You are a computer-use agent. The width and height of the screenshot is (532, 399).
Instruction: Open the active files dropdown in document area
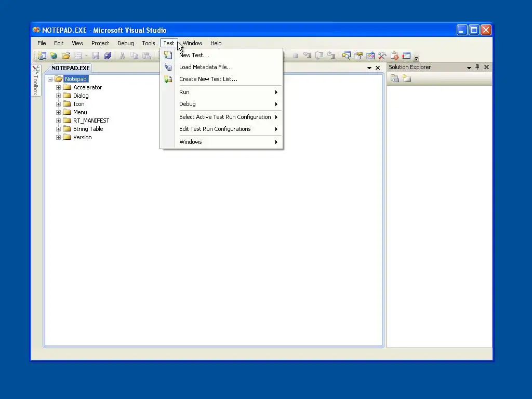click(x=369, y=68)
